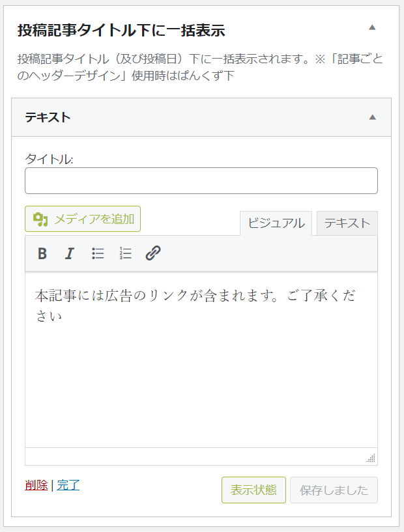Switch to the テキスト editor tab
Viewport: 404px width, 532px height.
tap(347, 223)
